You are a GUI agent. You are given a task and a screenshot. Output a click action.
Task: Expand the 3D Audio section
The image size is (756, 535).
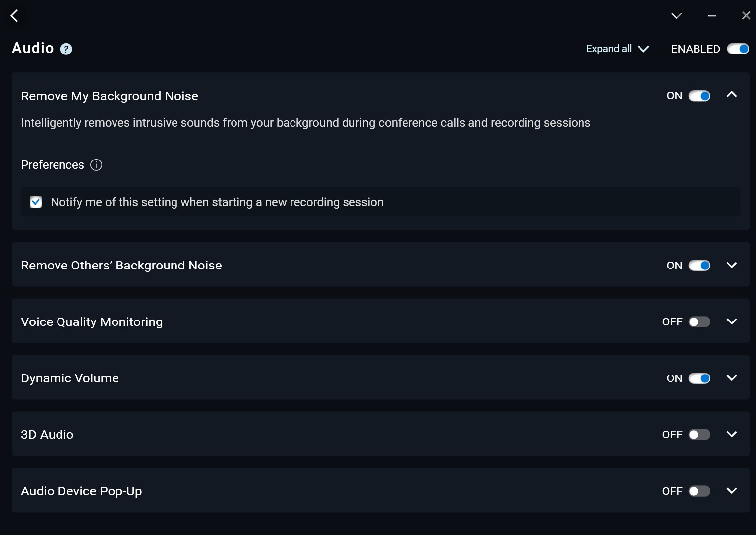(x=731, y=434)
